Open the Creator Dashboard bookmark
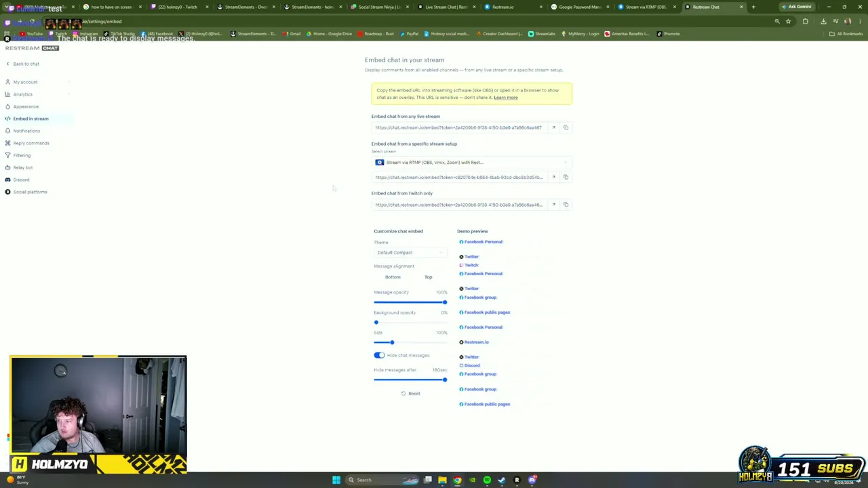 coord(499,34)
